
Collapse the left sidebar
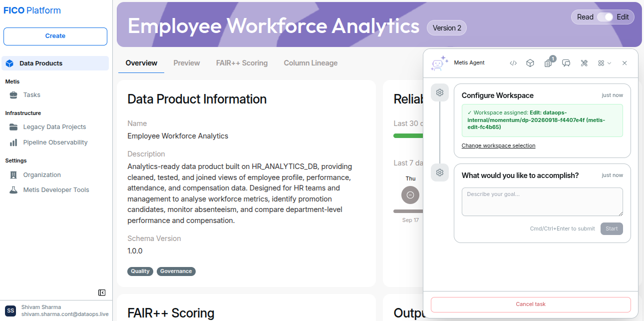coord(102,292)
